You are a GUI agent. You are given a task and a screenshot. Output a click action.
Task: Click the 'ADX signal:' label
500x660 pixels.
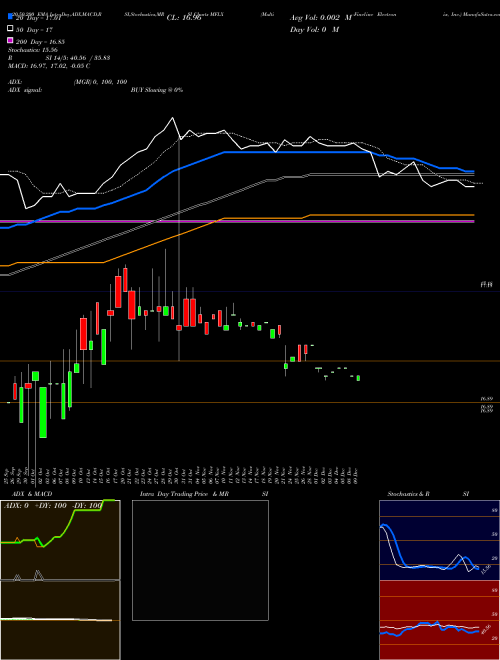click(x=25, y=90)
